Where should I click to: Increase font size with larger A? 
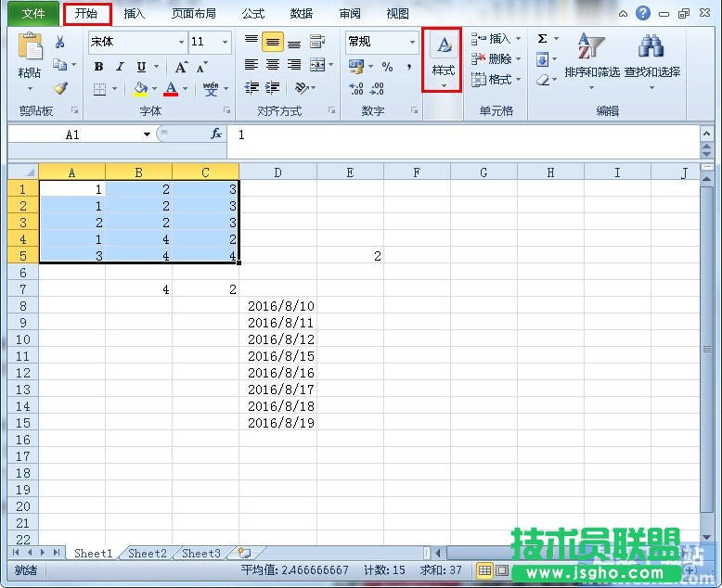[181, 67]
